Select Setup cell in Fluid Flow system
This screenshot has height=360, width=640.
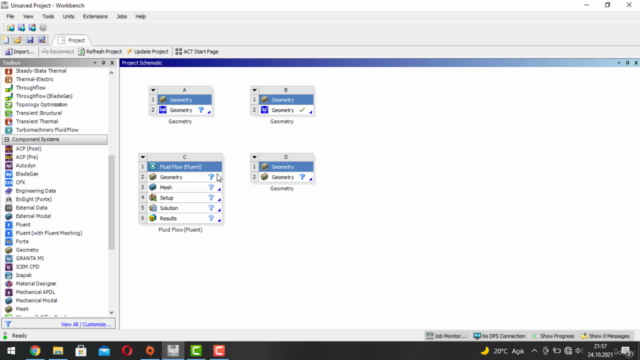pyautogui.click(x=184, y=198)
